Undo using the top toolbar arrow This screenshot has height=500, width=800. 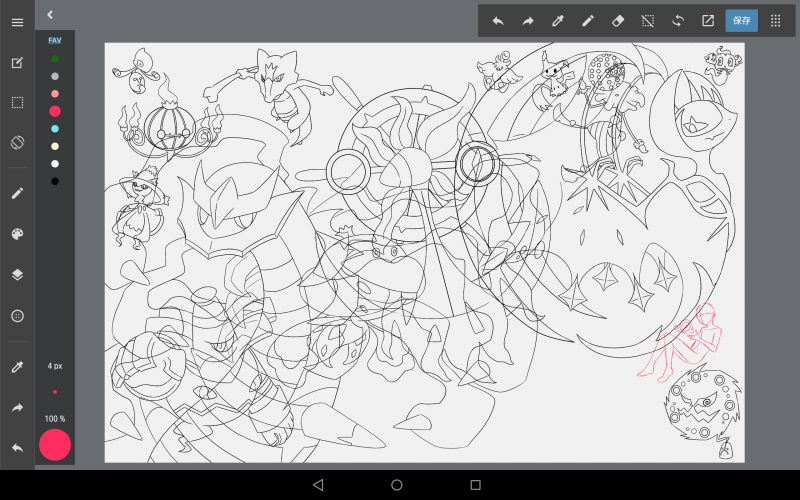pos(498,21)
